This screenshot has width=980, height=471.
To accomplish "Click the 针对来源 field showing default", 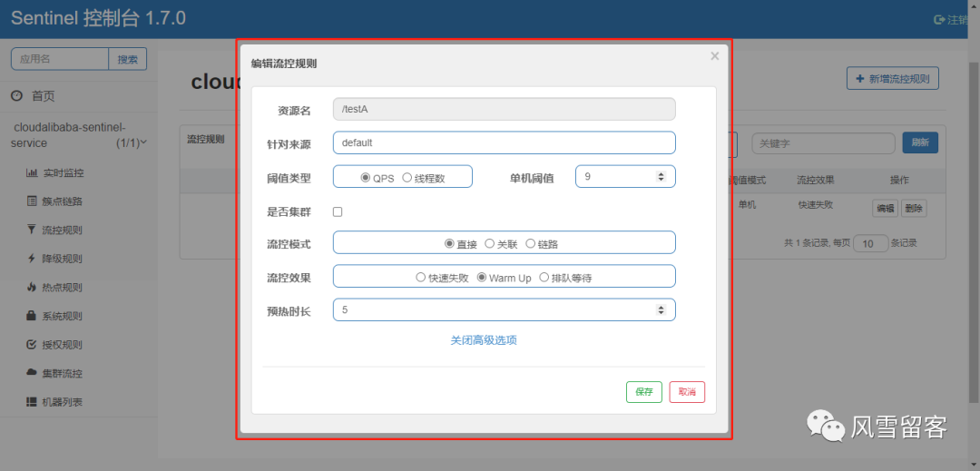I will tap(505, 142).
